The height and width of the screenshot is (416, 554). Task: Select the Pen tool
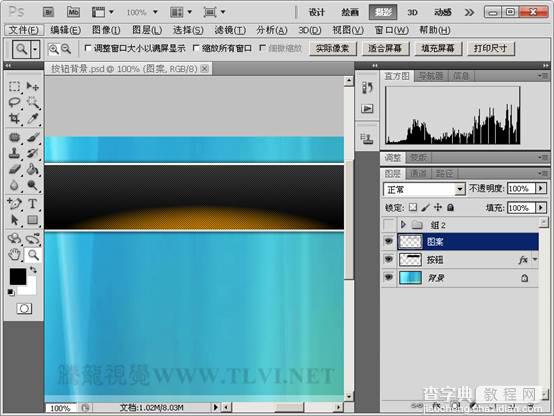(14, 204)
